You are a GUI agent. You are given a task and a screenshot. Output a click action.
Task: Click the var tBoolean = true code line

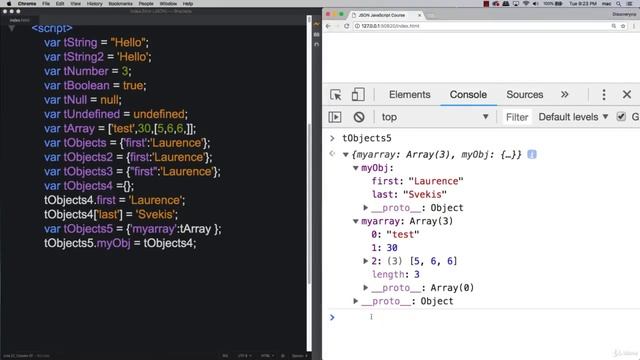click(95, 85)
